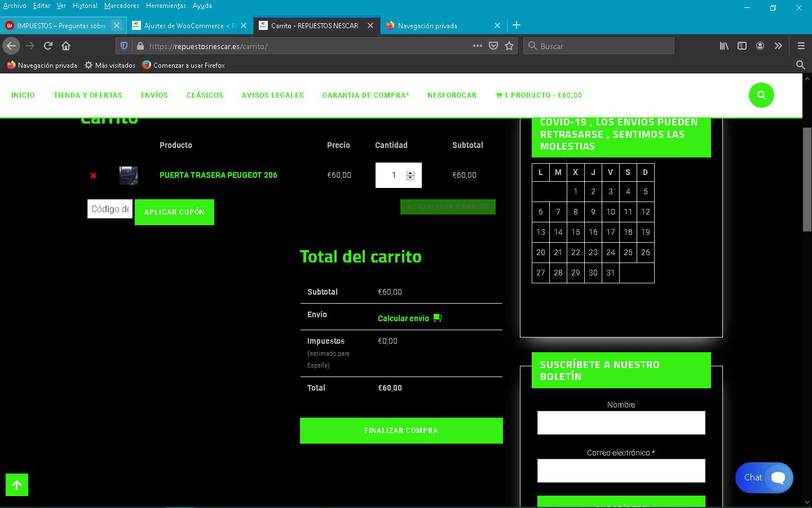Remove Puerta Trasera item with red X

(x=93, y=176)
